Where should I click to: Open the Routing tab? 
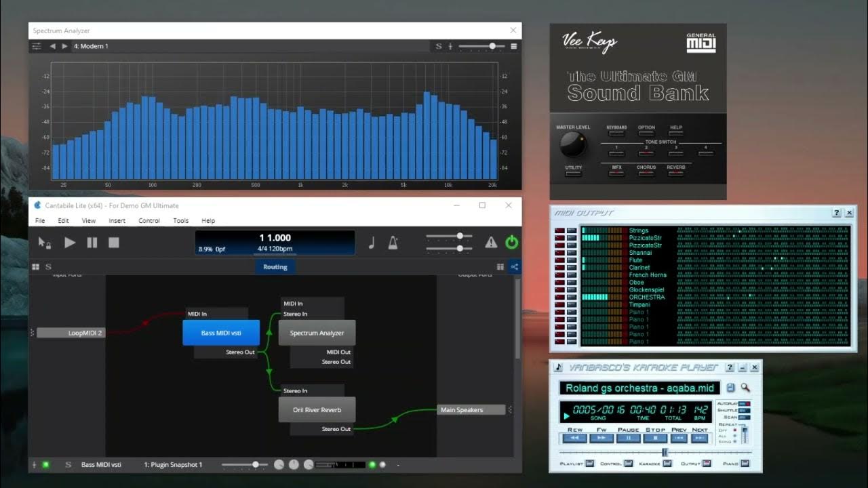click(x=275, y=267)
